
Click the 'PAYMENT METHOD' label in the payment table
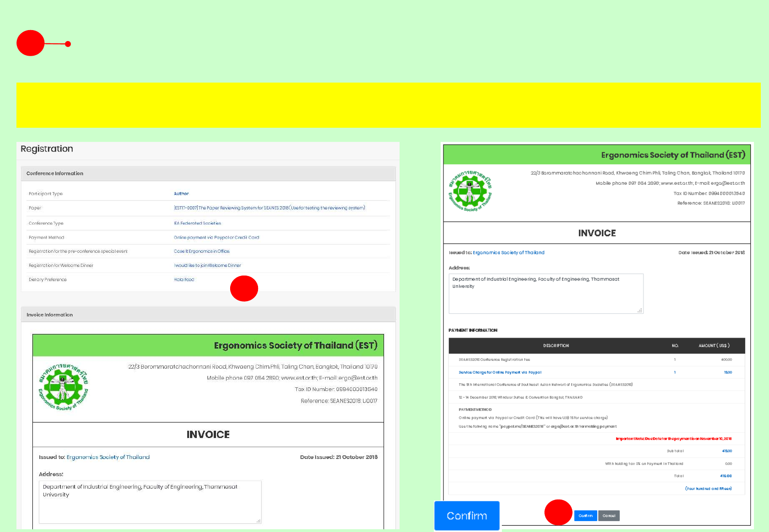tap(475, 409)
